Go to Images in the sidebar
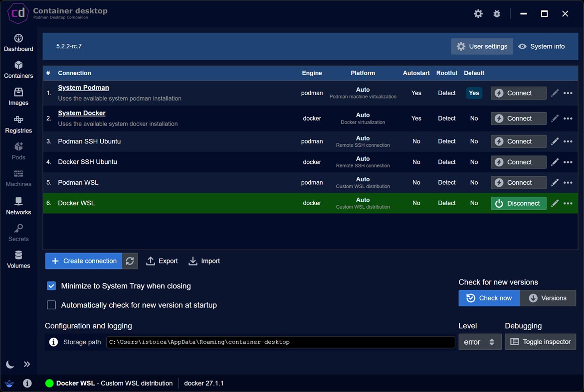 coord(18,97)
